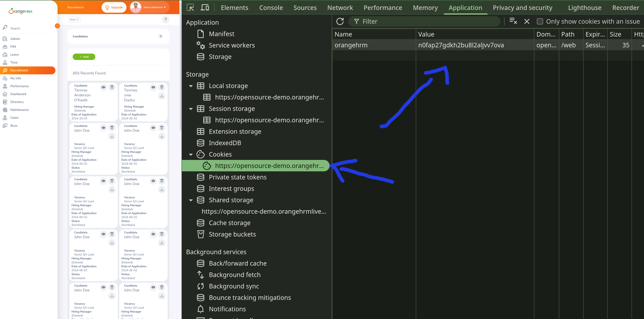Image resolution: width=644 pixels, height=319 pixels.
Task: Collapse the Shared storage tree node
Action: coord(191,200)
